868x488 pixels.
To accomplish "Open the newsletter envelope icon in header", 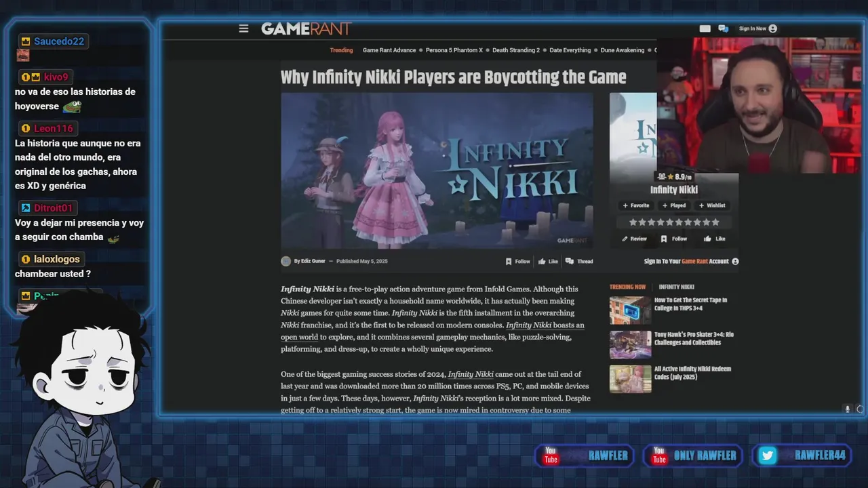I will [x=705, y=28].
